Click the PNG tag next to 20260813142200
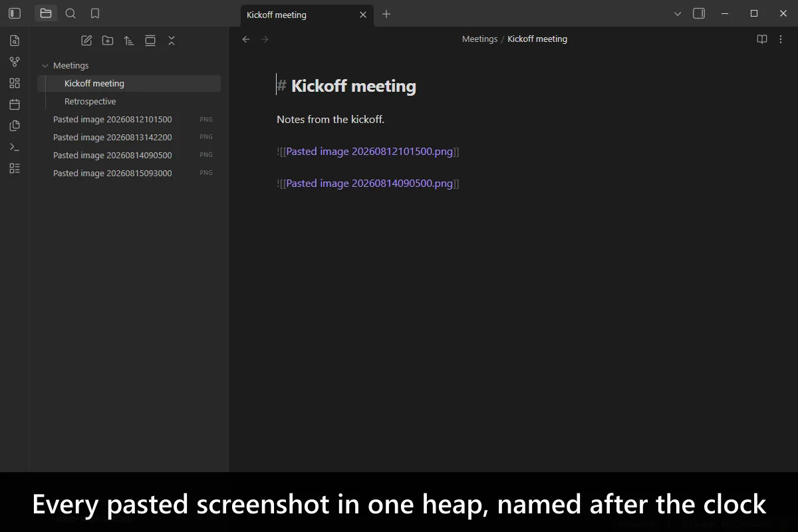Viewport: 798px width, 532px height. [x=206, y=137]
